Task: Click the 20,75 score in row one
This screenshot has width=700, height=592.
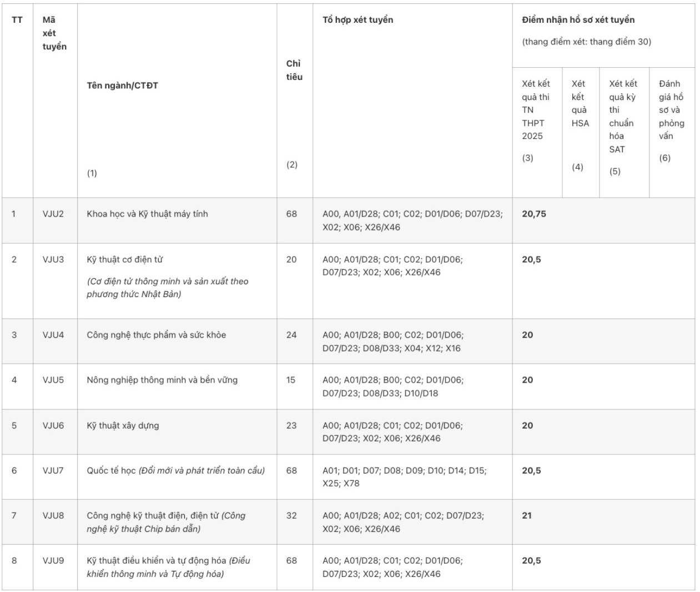Action: pyautogui.click(x=534, y=214)
